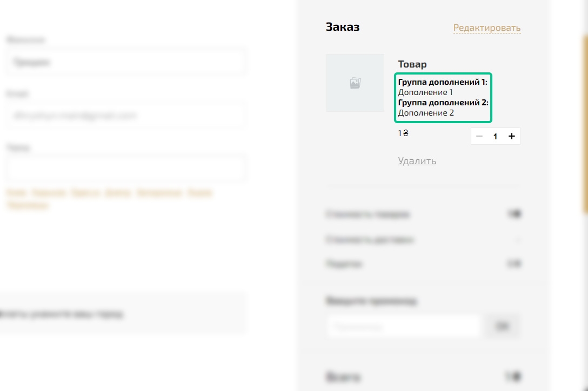The height and width of the screenshot is (391, 588).
Task: Select the Группа дополнений 2 label
Action: tap(443, 103)
